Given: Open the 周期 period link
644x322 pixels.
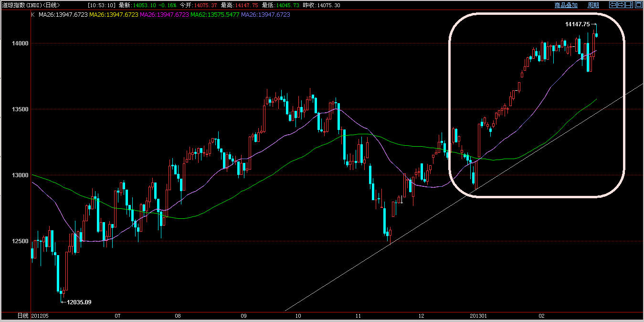Looking at the screenshot, I should 593,5.
